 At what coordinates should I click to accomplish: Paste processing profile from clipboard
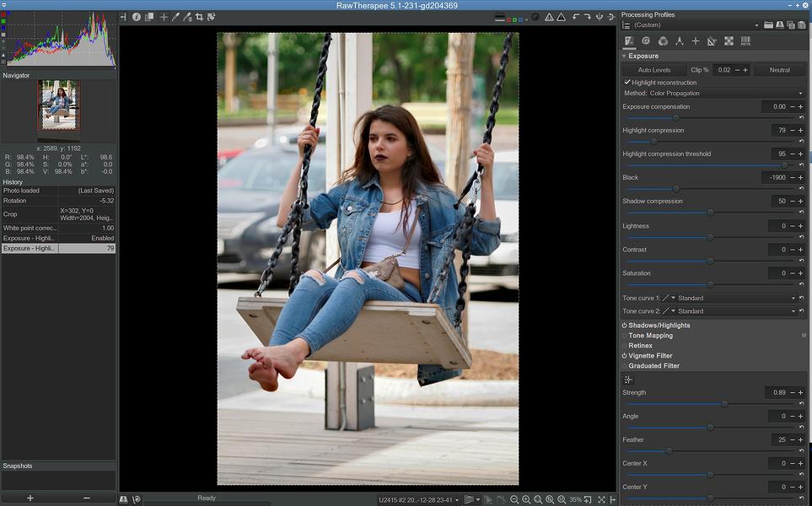[802, 24]
